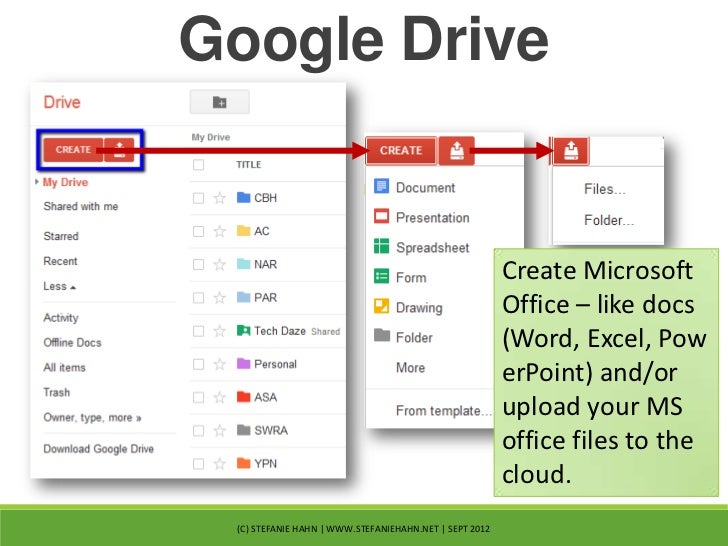Expand the My Drive tree arrow
The image size is (728, 546).
click(37, 182)
